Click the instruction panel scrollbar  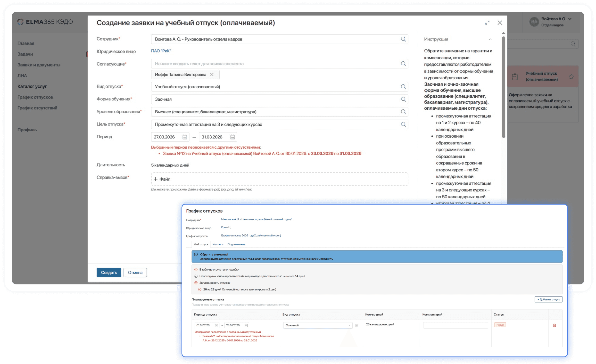click(504, 87)
